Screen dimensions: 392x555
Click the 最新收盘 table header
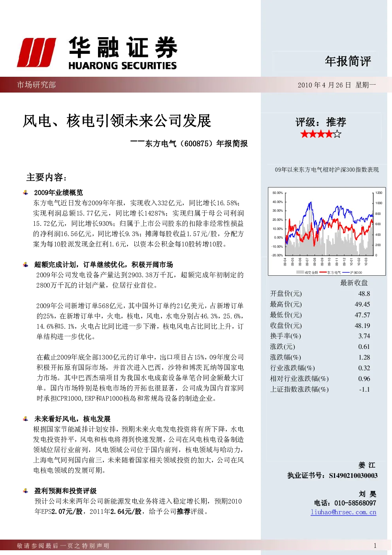click(x=354, y=283)
